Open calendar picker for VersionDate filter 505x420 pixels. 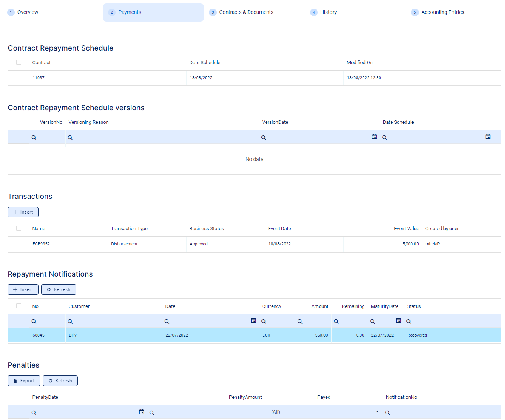pyautogui.click(x=374, y=137)
